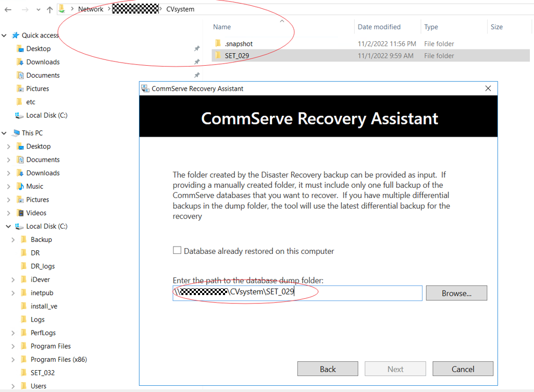The width and height of the screenshot is (534, 392).
Task: Expand the Backup folder tree node
Action: coord(13,240)
